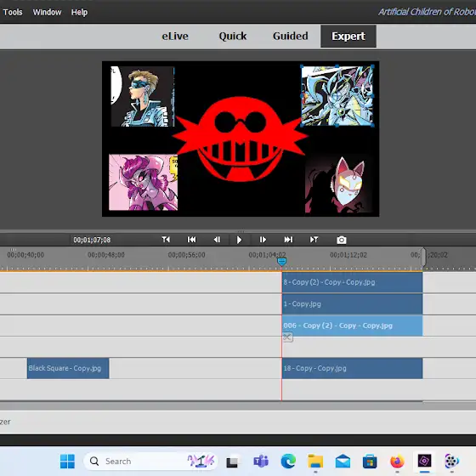The width and height of the screenshot is (476, 476).
Task: Step forward one frame
Action: 263,240
